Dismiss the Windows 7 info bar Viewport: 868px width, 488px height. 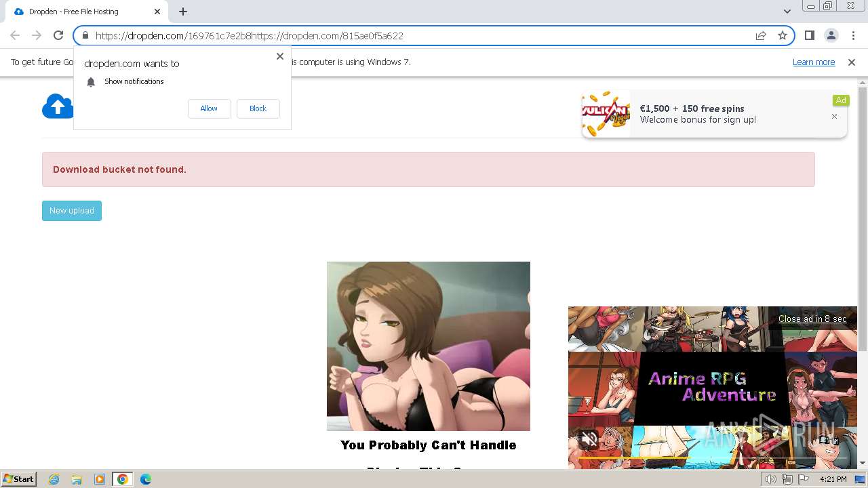(852, 62)
